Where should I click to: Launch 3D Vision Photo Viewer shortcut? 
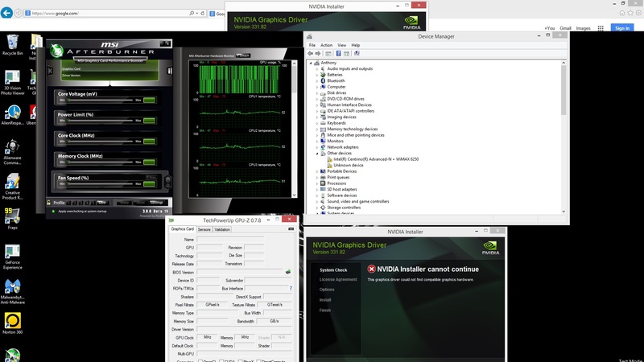tap(12, 83)
